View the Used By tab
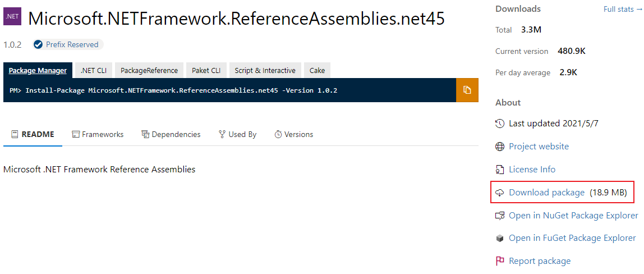 point(237,134)
